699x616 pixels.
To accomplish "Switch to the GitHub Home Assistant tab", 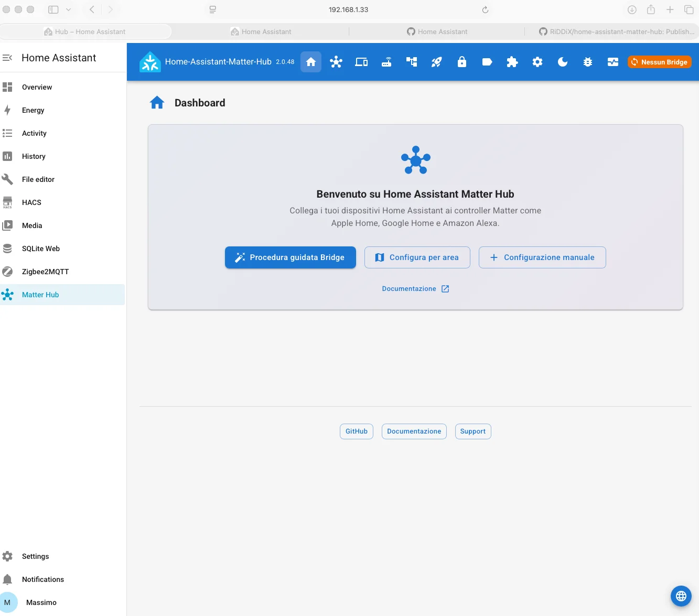I will click(437, 31).
